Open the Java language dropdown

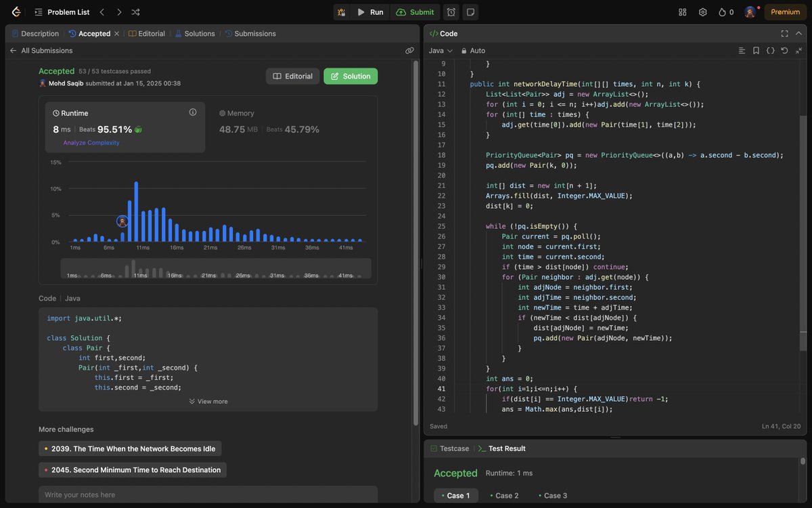[441, 51]
